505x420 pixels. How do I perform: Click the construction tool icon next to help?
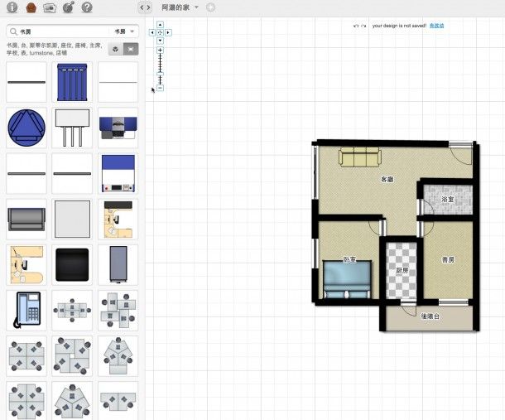(68, 7)
